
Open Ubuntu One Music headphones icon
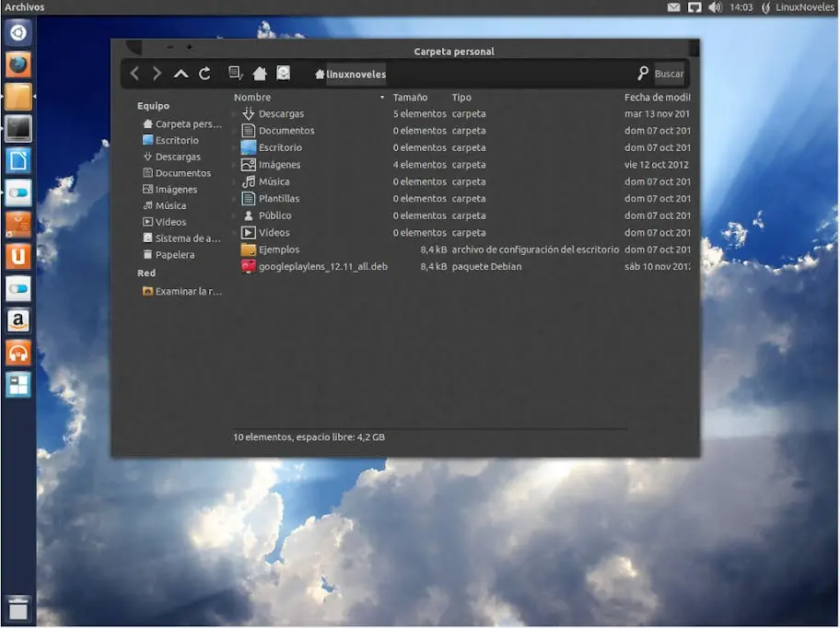click(18, 354)
